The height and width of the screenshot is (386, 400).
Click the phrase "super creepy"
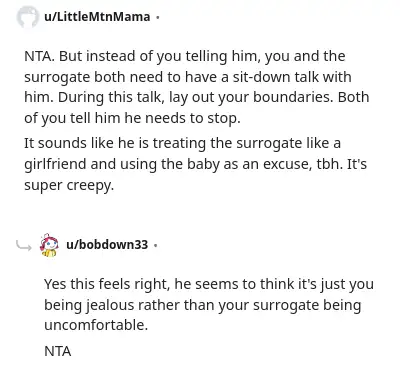[x=69, y=186]
